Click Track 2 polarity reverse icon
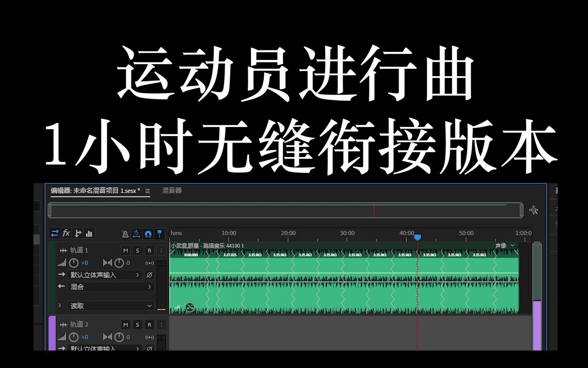The image size is (588, 368). point(149,348)
